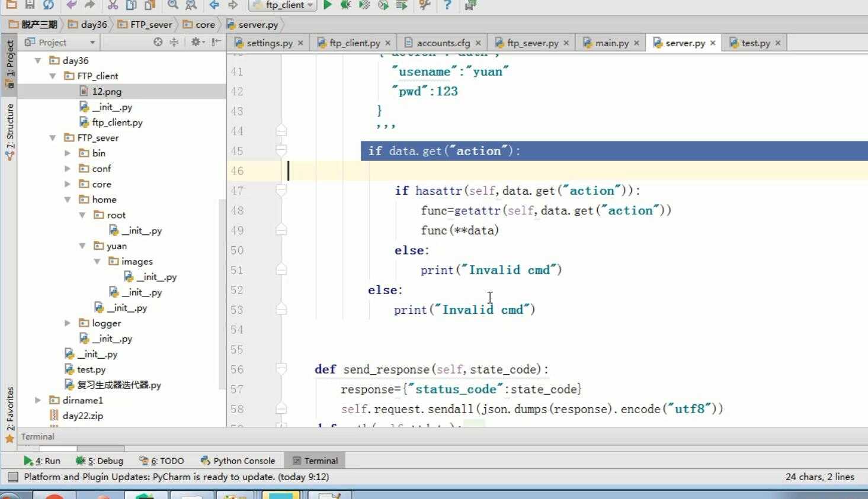Viewport: 868px width, 499px height.
Task: Click the Copy icon in toolbar
Action: point(131,5)
